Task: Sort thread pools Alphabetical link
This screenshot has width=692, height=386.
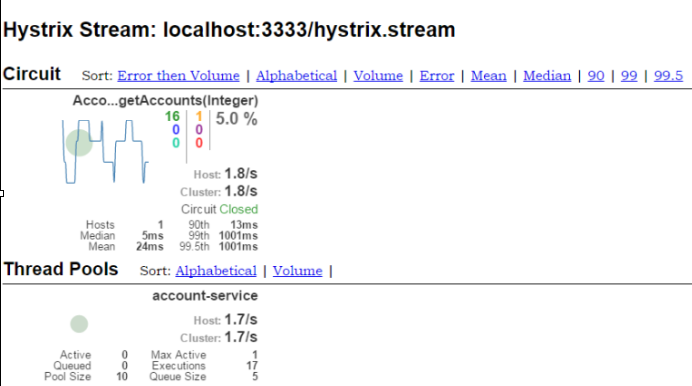Action: [x=216, y=270]
